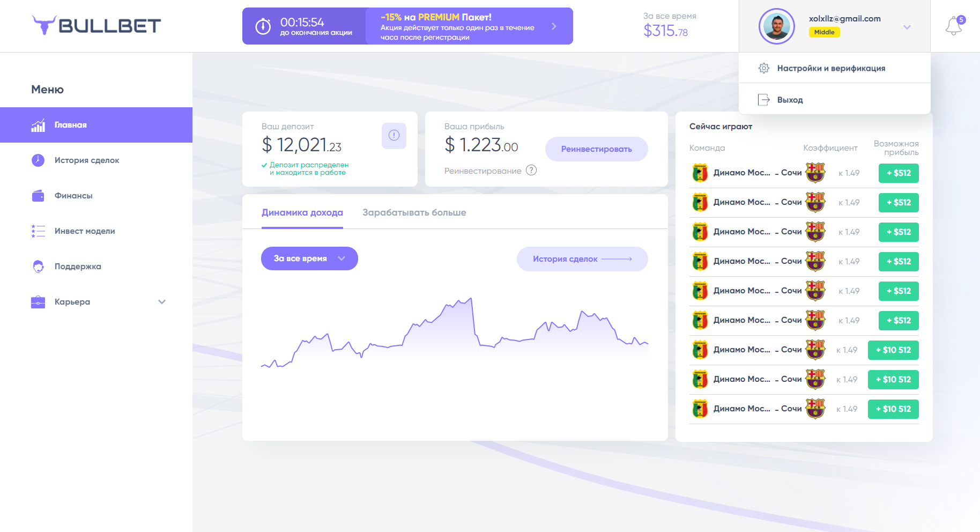Click the История сделок arrow button
This screenshot has width=980, height=532.
pyautogui.click(x=582, y=259)
